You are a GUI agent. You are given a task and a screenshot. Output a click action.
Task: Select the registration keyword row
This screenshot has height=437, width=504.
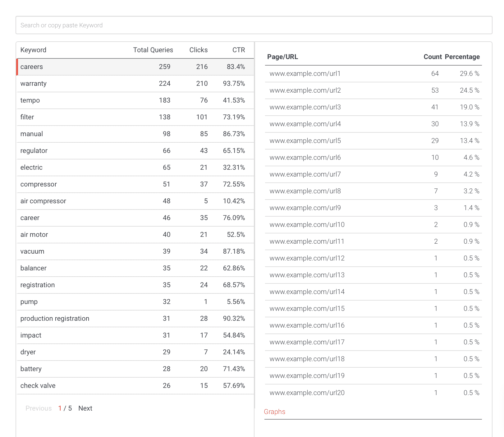click(135, 285)
